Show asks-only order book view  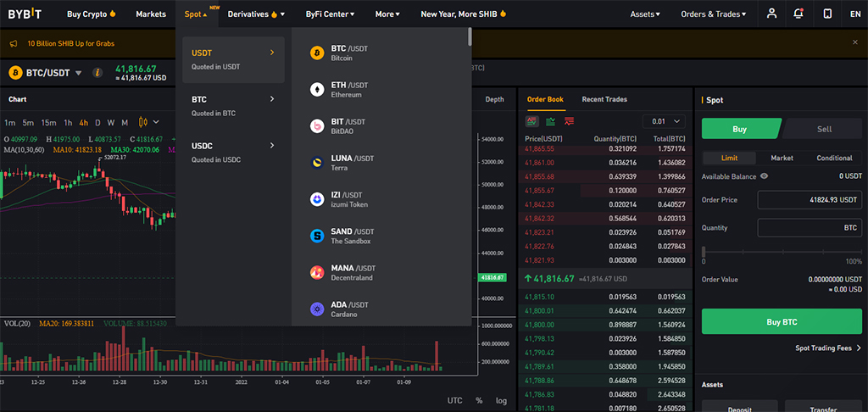pyautogui.click(x=569, y=121)
